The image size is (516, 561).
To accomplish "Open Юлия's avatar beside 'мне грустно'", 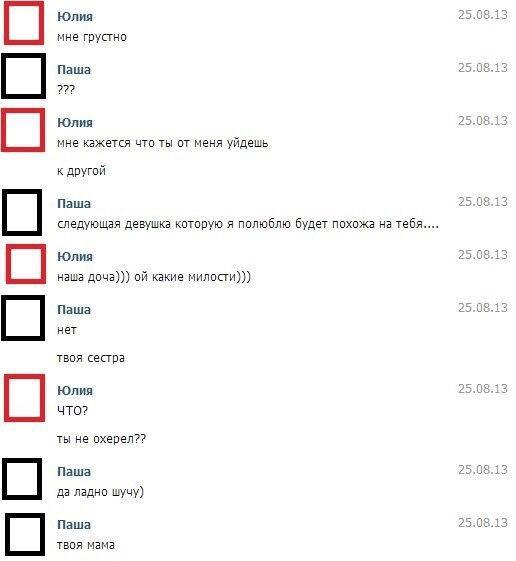I will [24, 23].
